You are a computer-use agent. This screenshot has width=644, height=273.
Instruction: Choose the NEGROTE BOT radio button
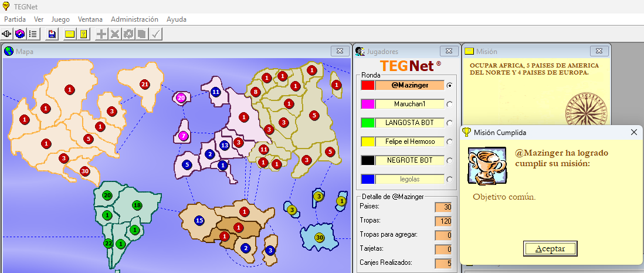click(450, 160)
